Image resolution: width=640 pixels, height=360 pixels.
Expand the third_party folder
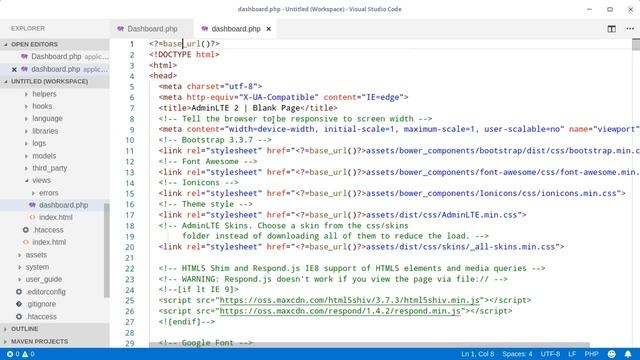click(49, 168)
